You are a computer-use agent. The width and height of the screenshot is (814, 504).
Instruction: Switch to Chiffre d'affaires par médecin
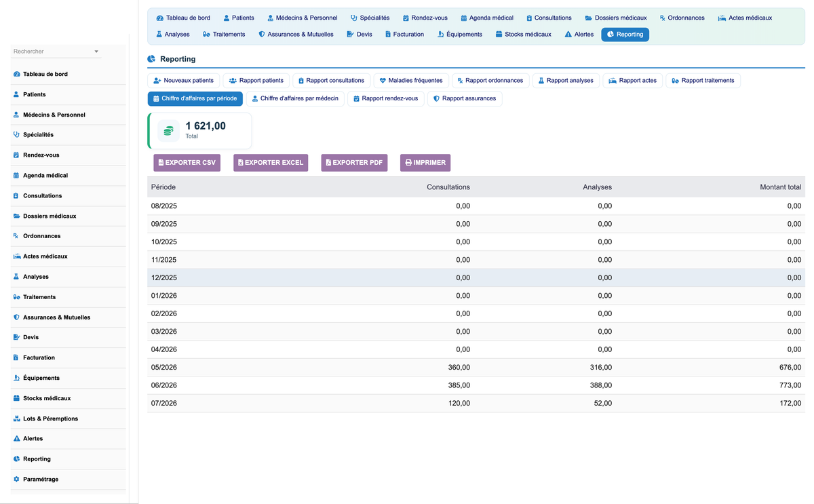(295, 99)
